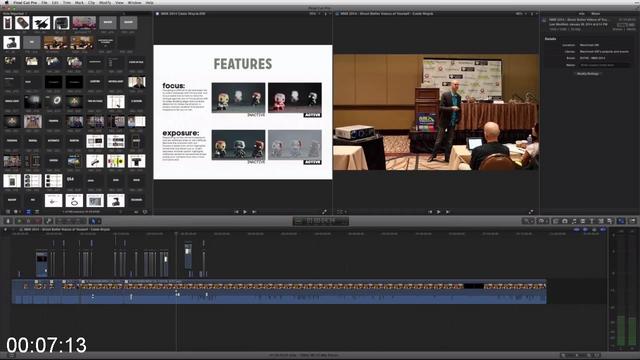Select the left-arrow graphic thumbnail in browser
This screenshot has height=360, width=640.
click(53, 201)
